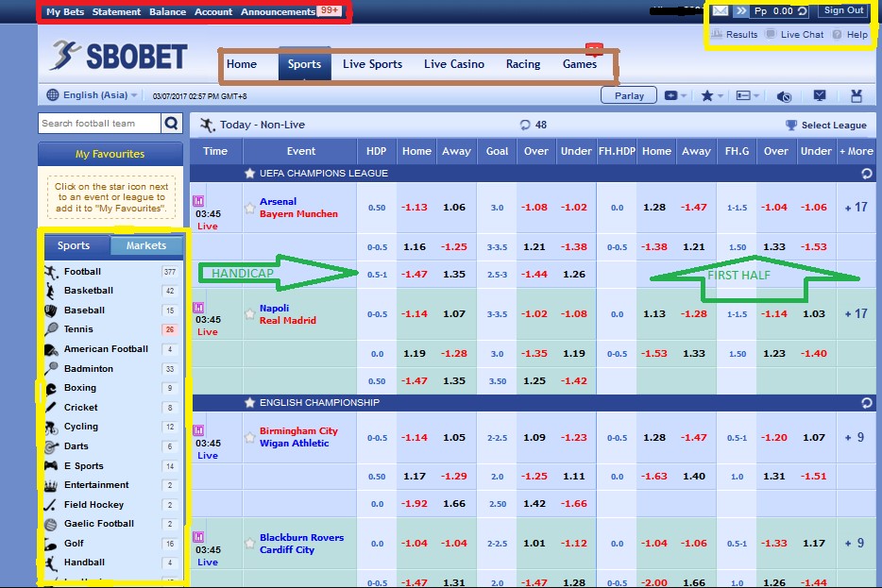Open the Balance menu item
The height and width of the screenshot is (588, 882).
click(168, 12)
